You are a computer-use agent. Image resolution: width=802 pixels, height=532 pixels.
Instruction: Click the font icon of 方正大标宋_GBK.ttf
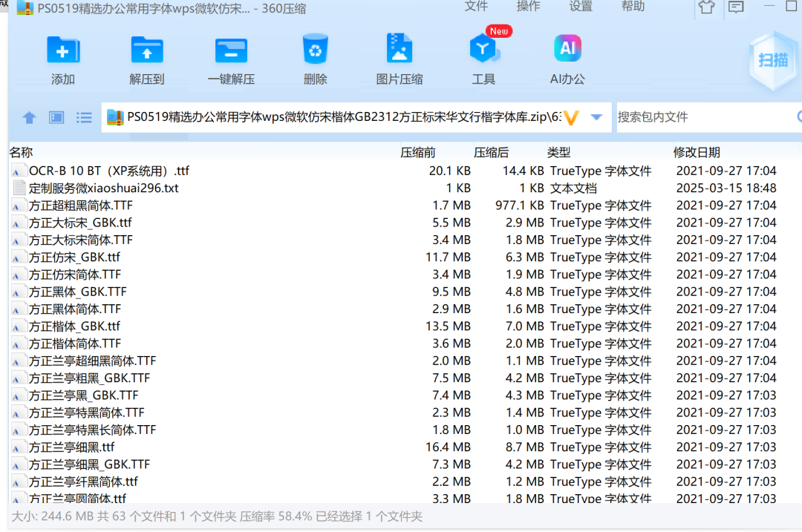(x=17, y=223)
